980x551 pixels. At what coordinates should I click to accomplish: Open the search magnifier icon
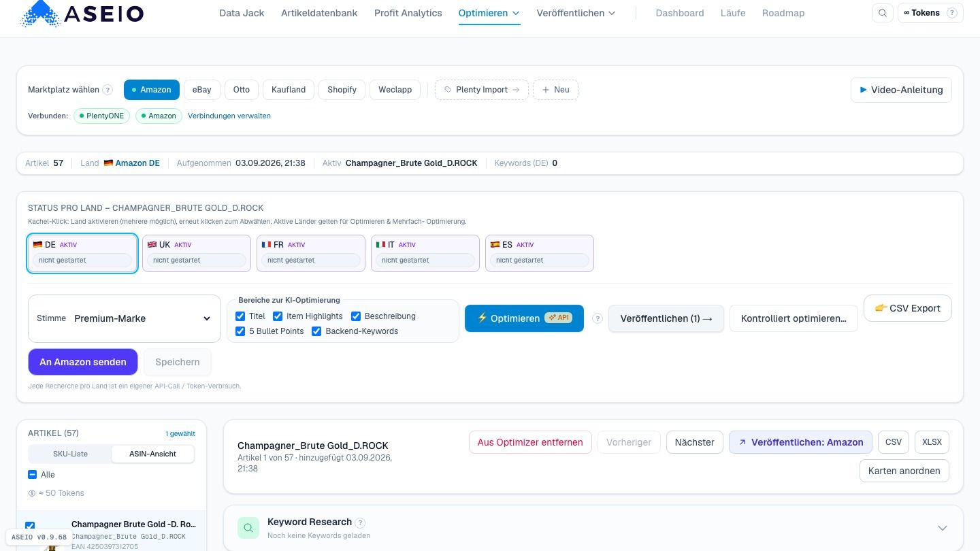(x=883, y=13)
